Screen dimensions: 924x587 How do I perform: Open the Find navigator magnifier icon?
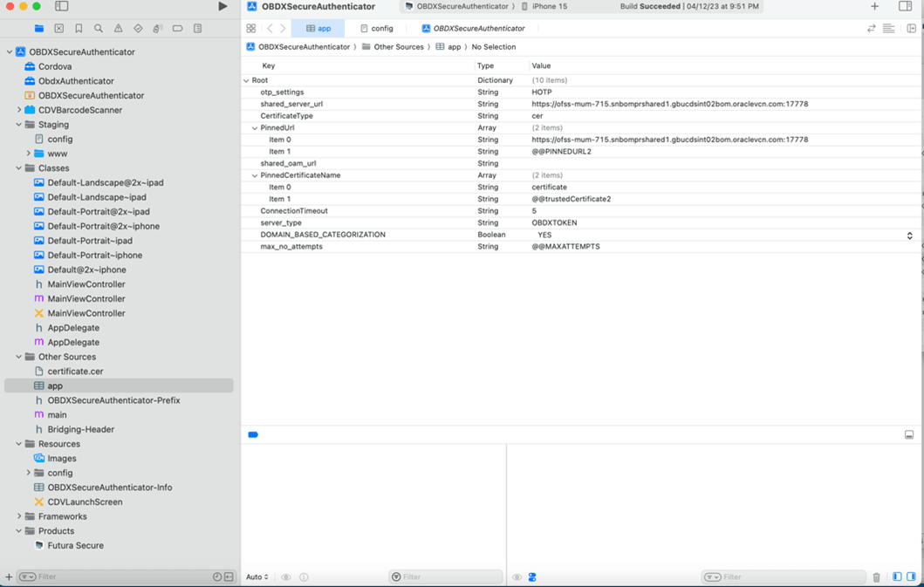click(99, 28)
